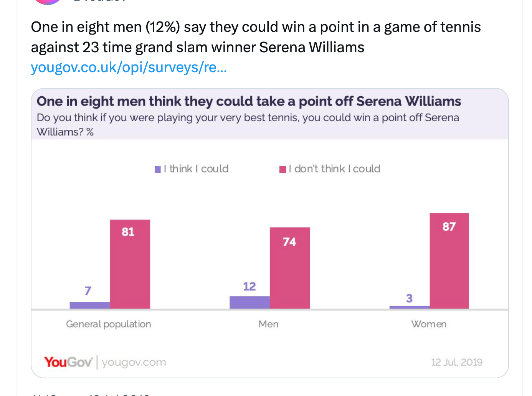This screenshot has width=532, height=396.
Task: Click the 'General population' axis label
Action: point(109,324)
